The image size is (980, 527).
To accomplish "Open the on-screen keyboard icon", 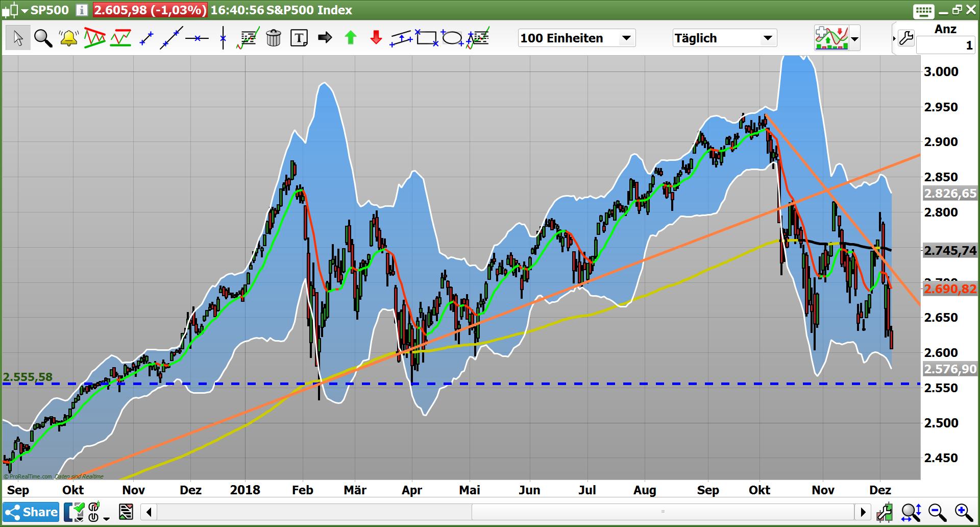I will coord(924,11).
